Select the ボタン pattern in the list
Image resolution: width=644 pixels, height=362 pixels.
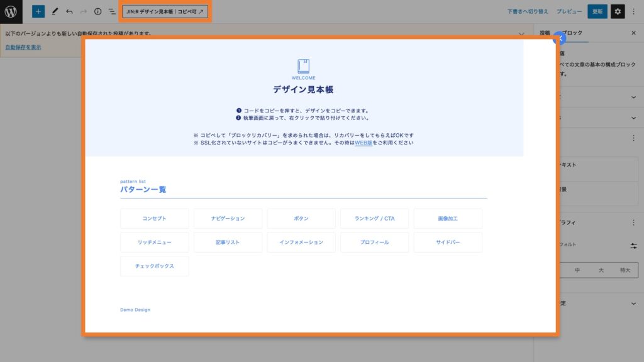coord(302,218)
